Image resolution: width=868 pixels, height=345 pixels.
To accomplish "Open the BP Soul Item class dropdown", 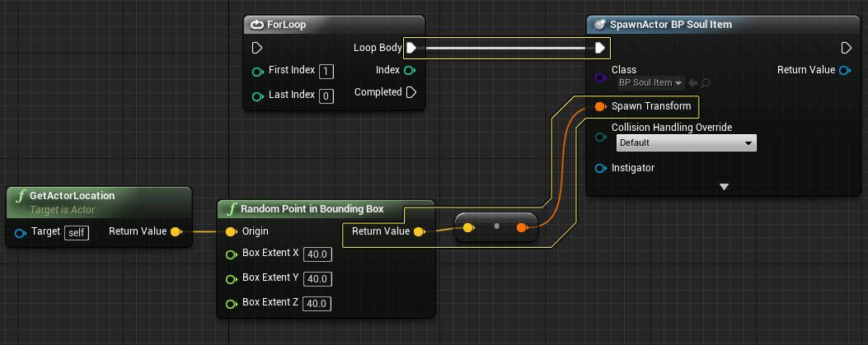I will (x=650, y=82).
